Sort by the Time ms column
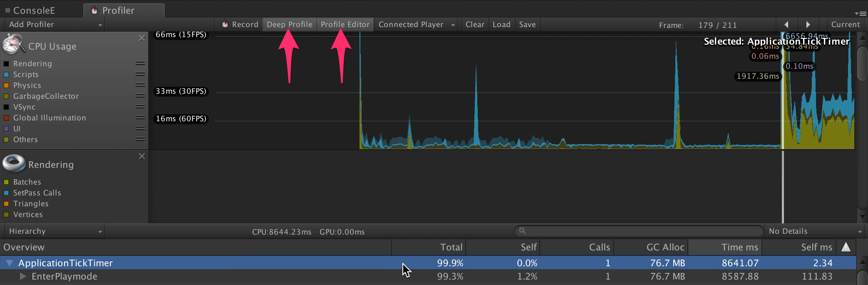Image resolution: width=868 pixels, height=285 pixels. point(725,247)
